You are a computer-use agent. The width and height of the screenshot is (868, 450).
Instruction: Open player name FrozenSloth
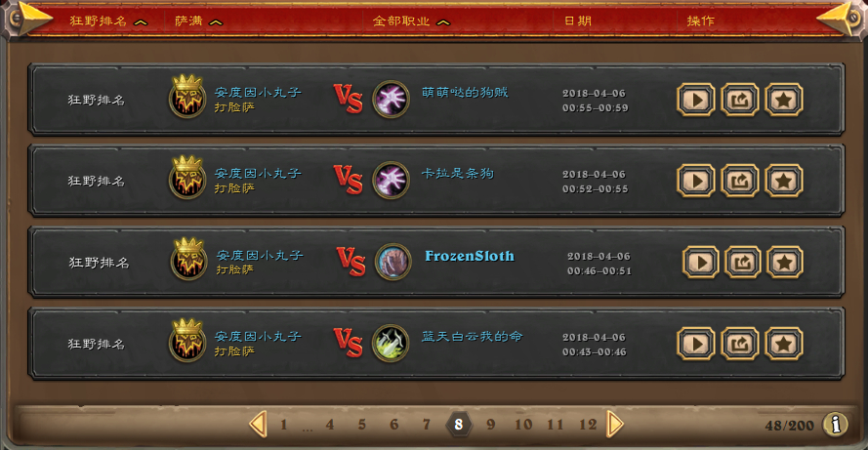click(x=470, y=256)
